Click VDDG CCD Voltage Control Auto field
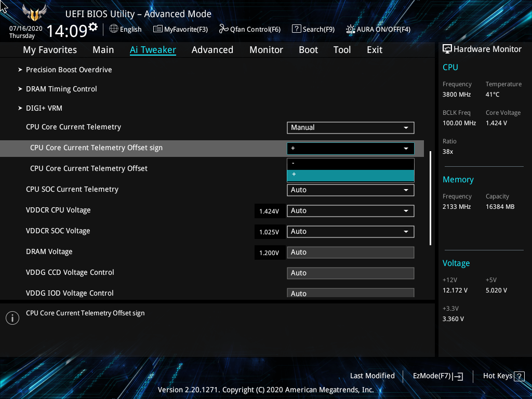The image size is (532, 399). coord(351,273)
